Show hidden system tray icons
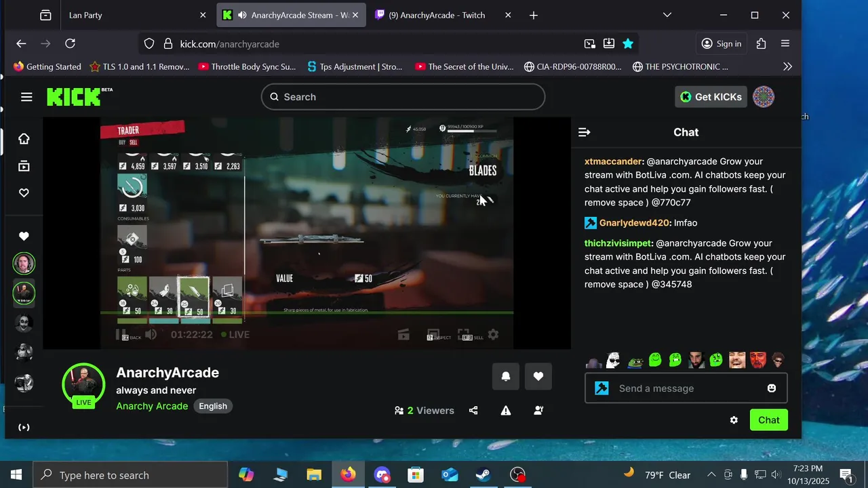This screenshot has width=868, height=488. coord(711,474)
